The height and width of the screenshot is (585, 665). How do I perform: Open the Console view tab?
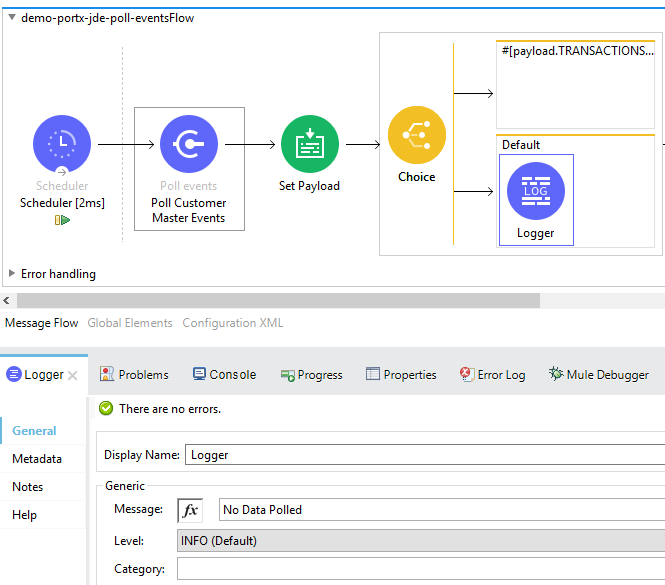coord(224,375)
